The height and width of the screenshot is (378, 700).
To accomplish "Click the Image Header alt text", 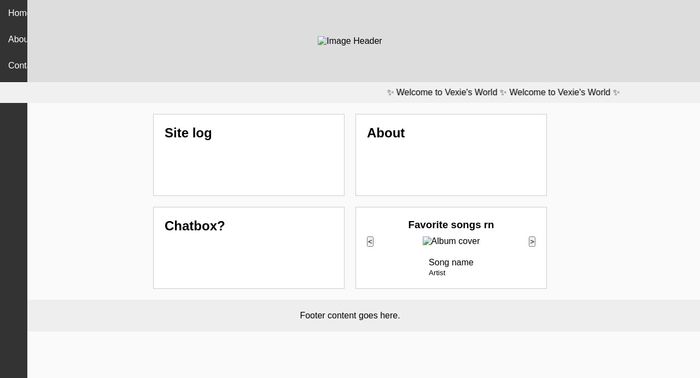I will [x=354, y=41].
